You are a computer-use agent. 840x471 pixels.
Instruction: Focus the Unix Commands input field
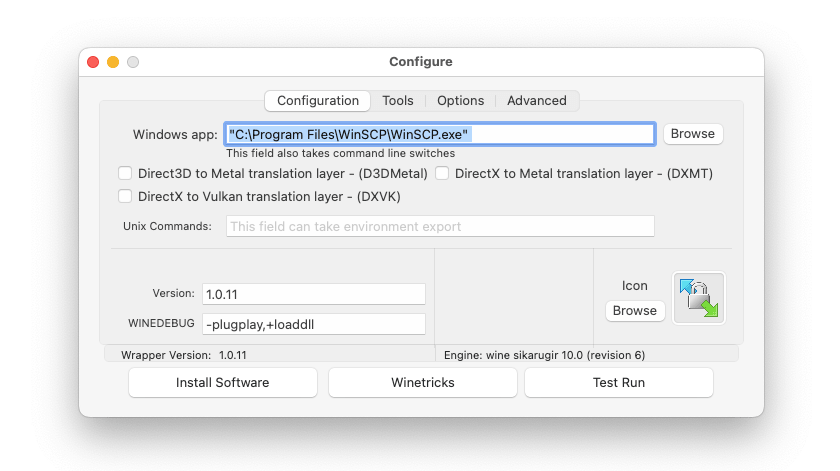click(x=440, y=226)
